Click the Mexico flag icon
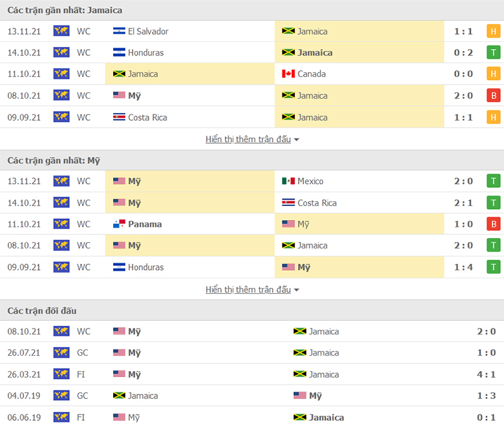The height and width of the screenshot is (428, 504). click(288, 181)
